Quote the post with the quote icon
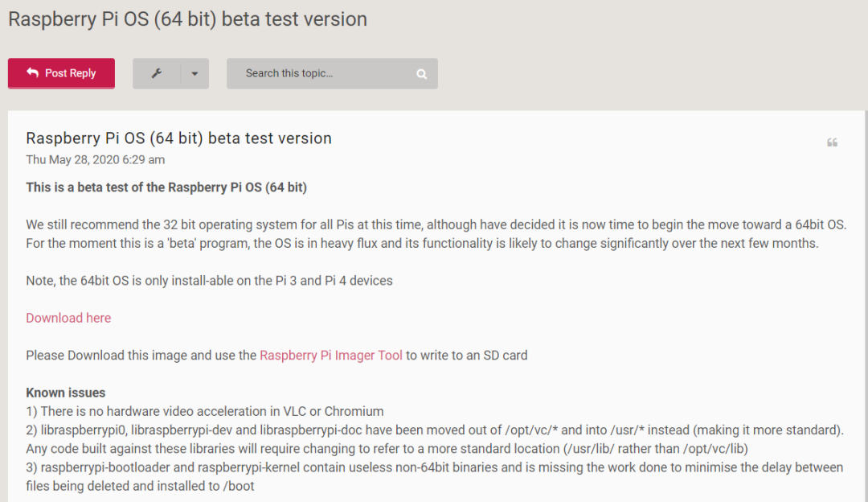This screenshot has width=868, height=502. pyautogui.click(x=832, y=142)
